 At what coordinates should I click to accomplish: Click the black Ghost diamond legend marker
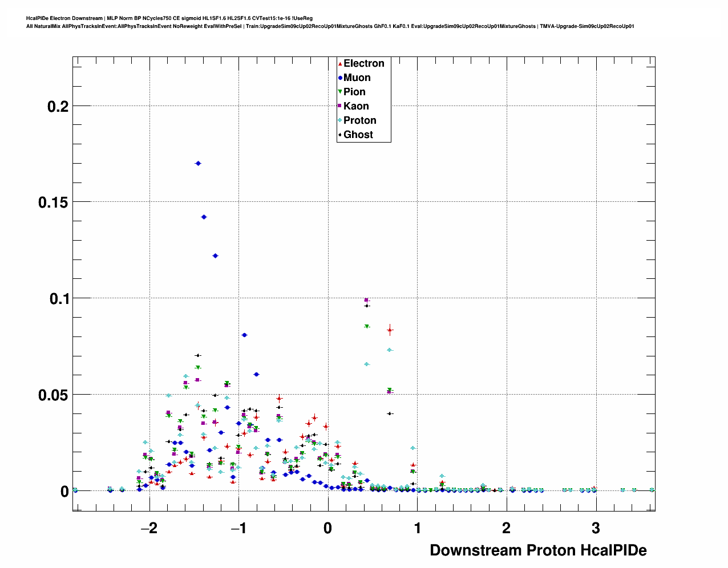pyautogui.click(x=341, y=135)
